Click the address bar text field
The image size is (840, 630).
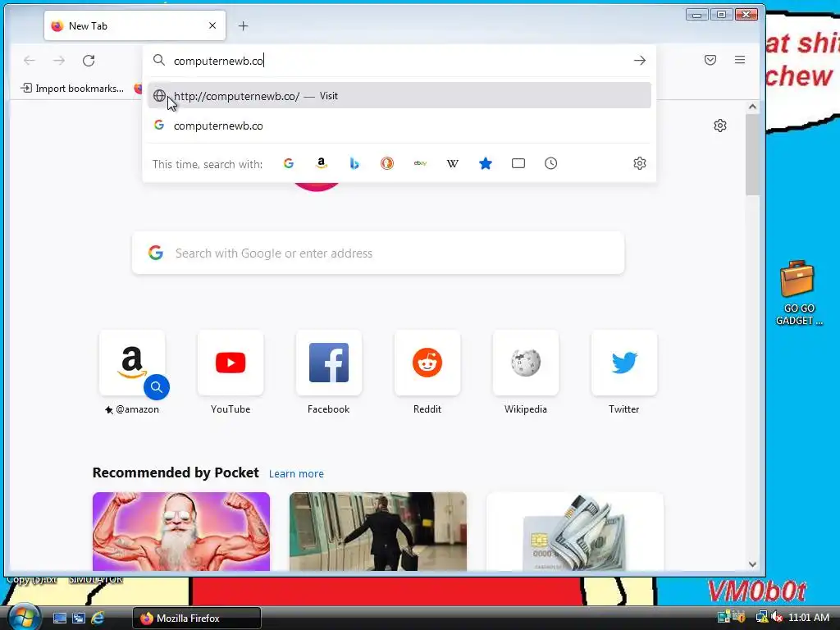tap(399, 61)
